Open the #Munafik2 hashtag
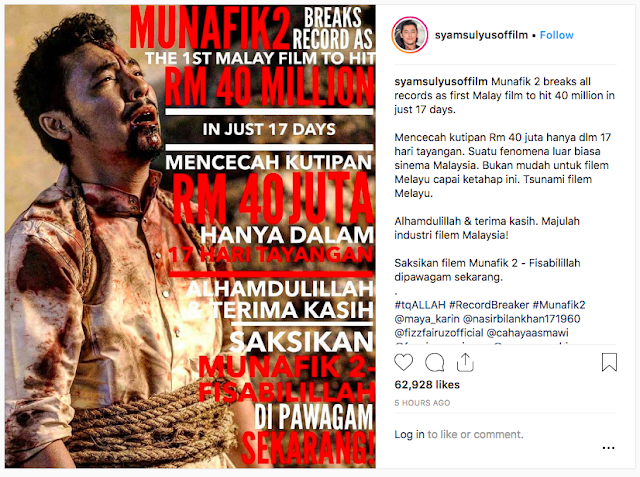640x477 pixels. pos(559,305)
